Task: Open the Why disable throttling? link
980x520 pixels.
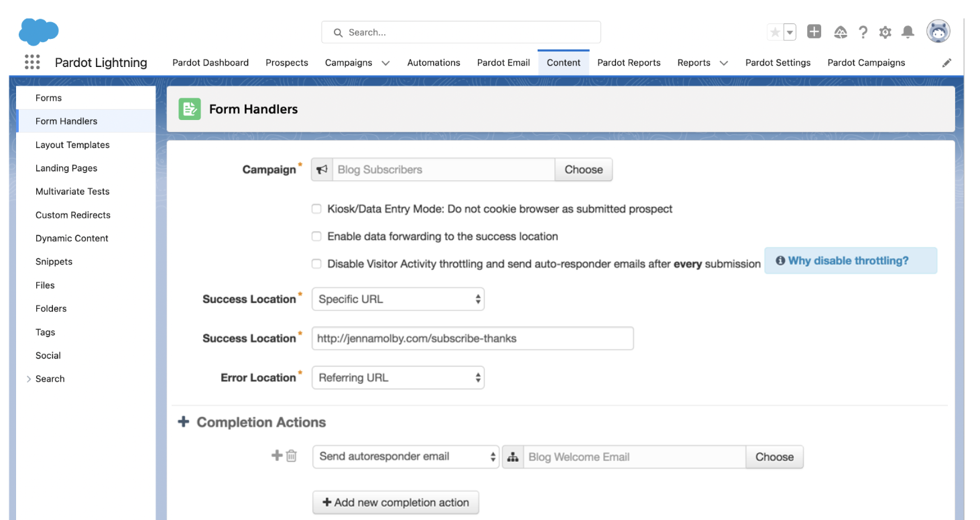Action: (x=848, y=261)
